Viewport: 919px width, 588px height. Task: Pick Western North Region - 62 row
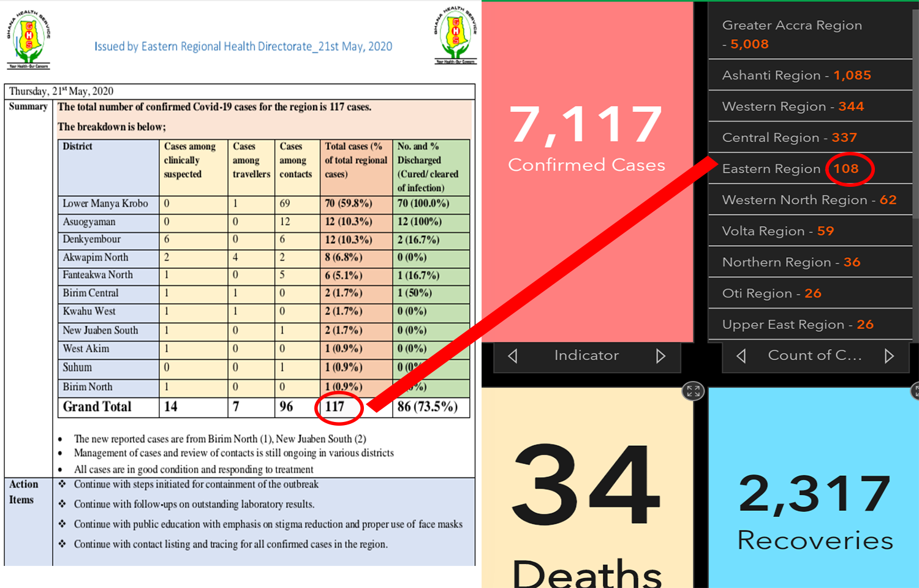tap(809, 200)
